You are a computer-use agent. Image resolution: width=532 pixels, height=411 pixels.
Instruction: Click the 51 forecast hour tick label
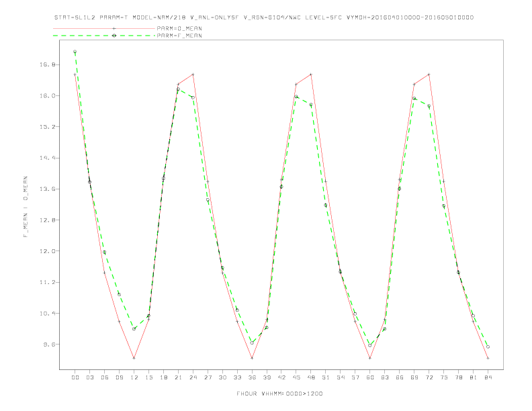pos(326,377)
